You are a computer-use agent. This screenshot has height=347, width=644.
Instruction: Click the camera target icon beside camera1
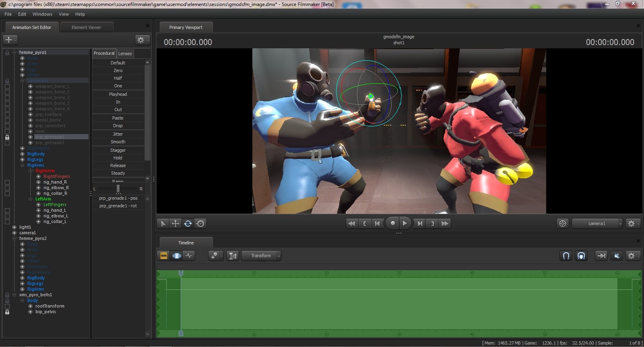[563, 223]
